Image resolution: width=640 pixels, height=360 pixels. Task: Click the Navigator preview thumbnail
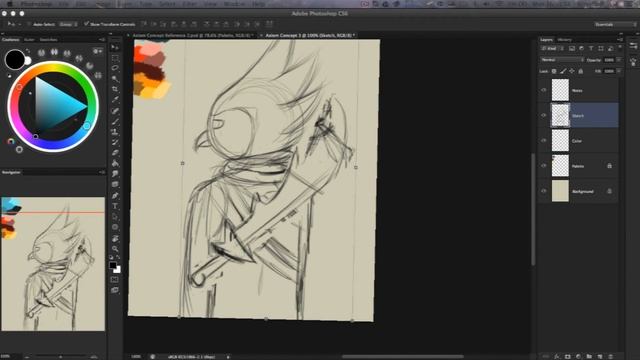coord(53,264)
